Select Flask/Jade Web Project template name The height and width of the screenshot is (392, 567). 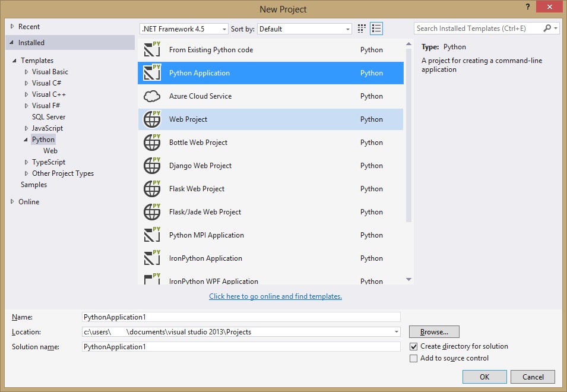(x=205, y=212)
